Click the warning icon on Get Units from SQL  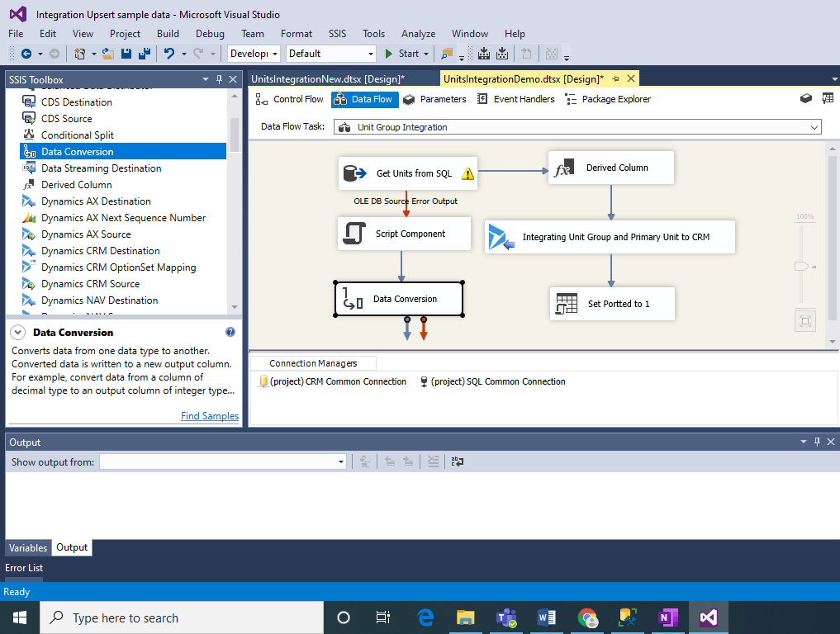tap(467, 173)
